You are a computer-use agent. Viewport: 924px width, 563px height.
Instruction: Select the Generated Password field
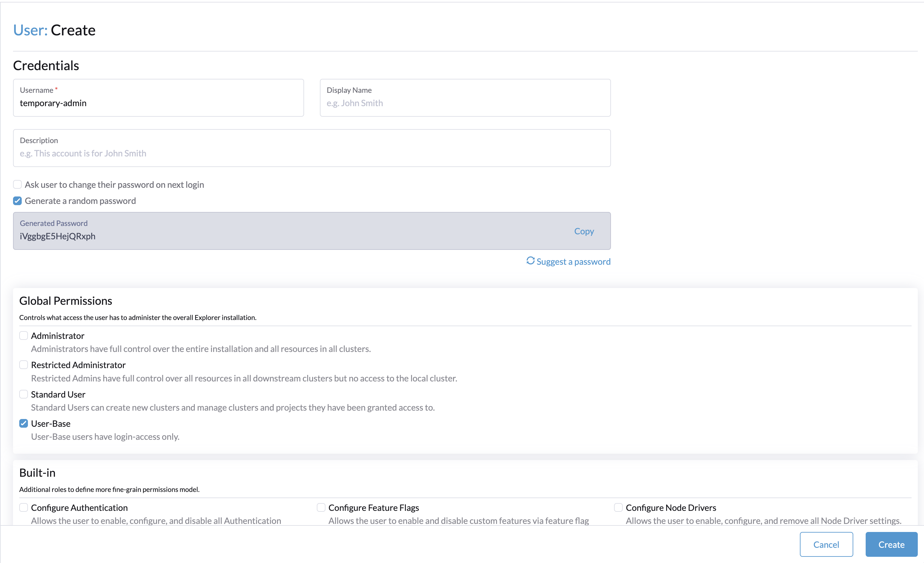coord(312,231)
